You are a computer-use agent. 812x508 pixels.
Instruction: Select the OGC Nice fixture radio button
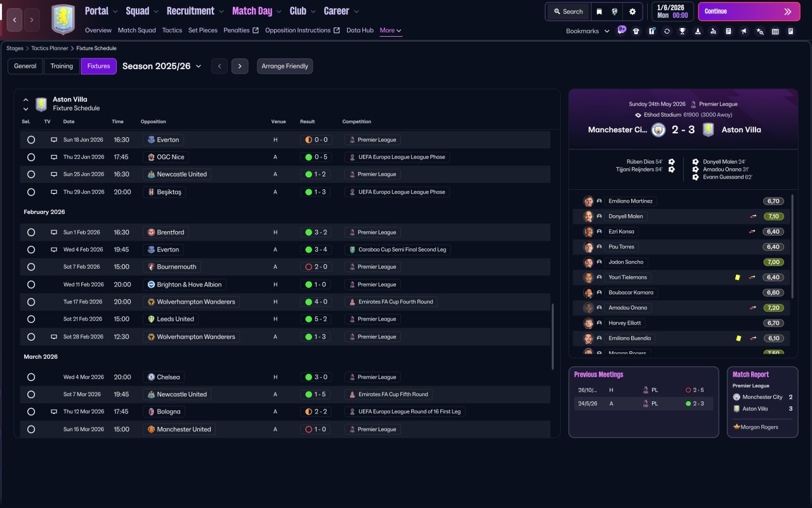coord(31,157)
